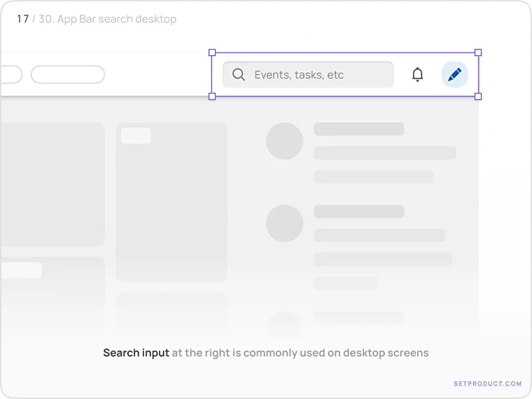Click the top-left purple selection handle
The image size is (532, 399).
pos(212,52)
